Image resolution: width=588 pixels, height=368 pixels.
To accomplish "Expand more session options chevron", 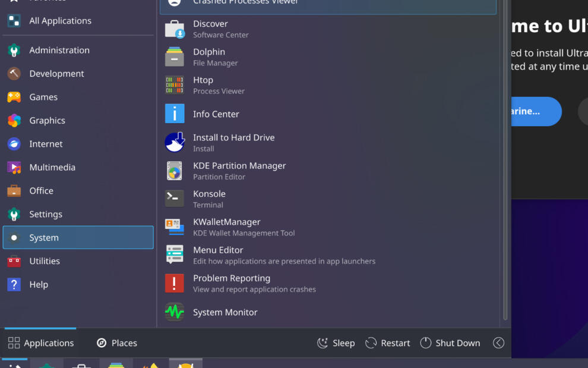I will click(498, 343).
